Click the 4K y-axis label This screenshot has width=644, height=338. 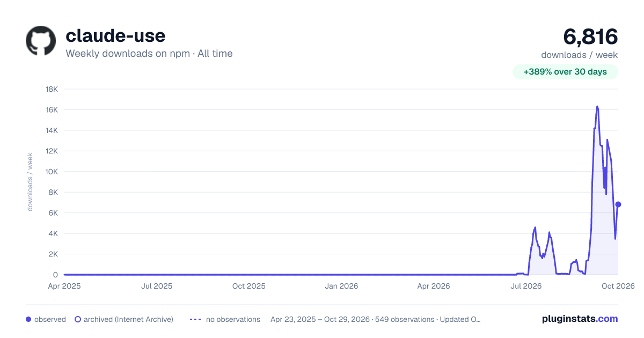click(x=54, y=234)
